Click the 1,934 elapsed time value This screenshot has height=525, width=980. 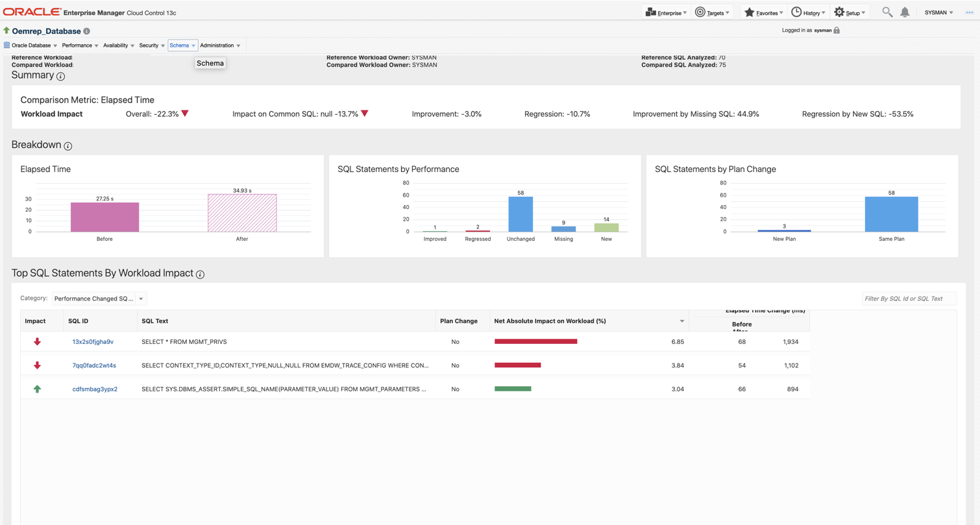coord(790,341)
